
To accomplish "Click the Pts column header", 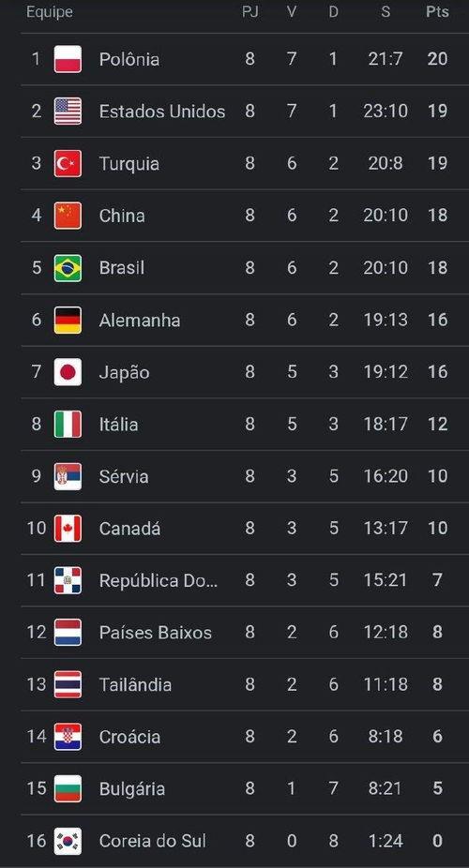I will [x=437, y=11].
